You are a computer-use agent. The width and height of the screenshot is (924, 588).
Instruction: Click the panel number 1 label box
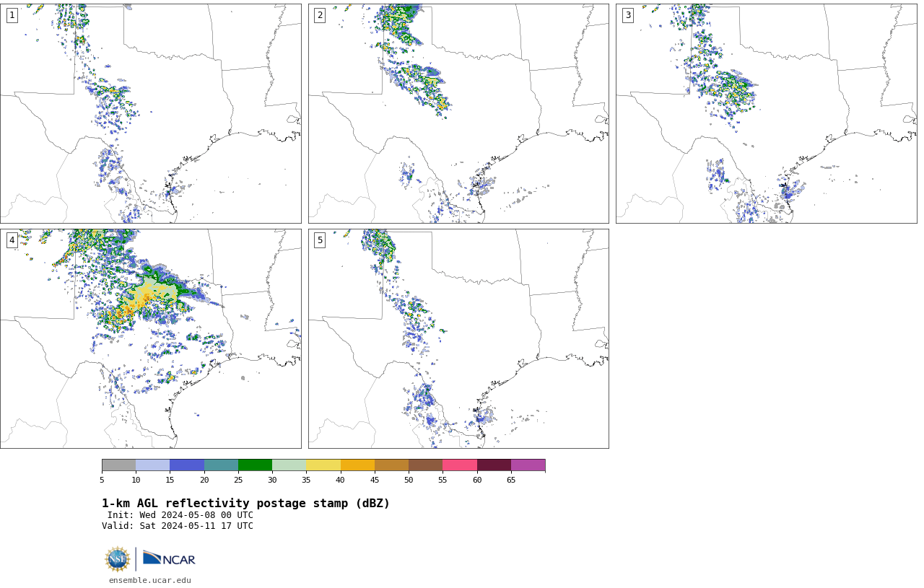pos(12,15)
